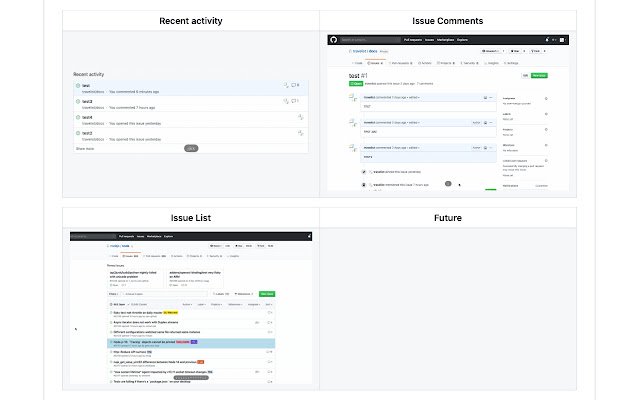Click comment count icon on test row
The height and width of the screenshot is (400, 640).
(x=295, y=85)
